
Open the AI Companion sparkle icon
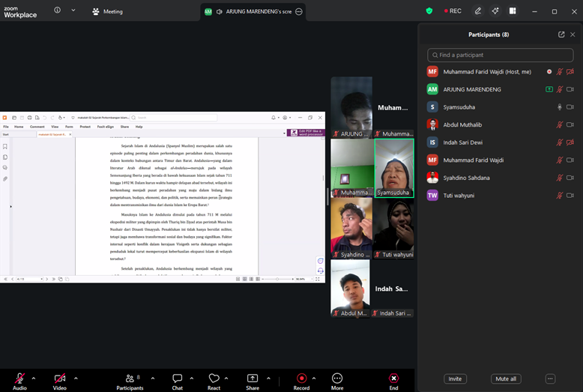[495, 10]
